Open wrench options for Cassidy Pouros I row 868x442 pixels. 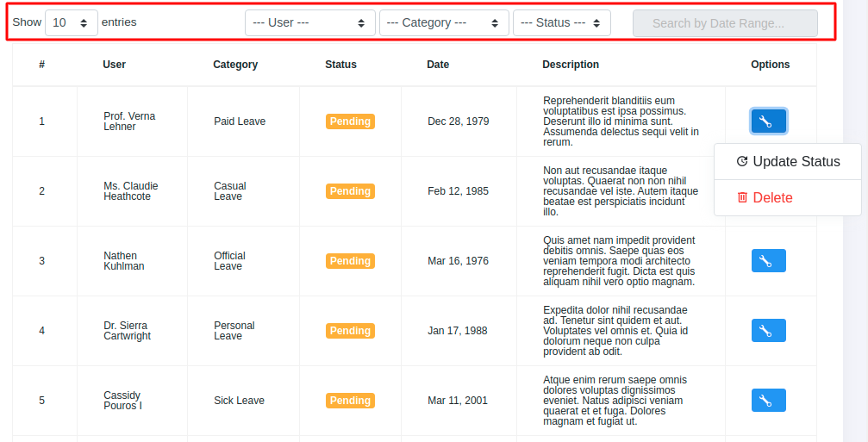[768, 400]
